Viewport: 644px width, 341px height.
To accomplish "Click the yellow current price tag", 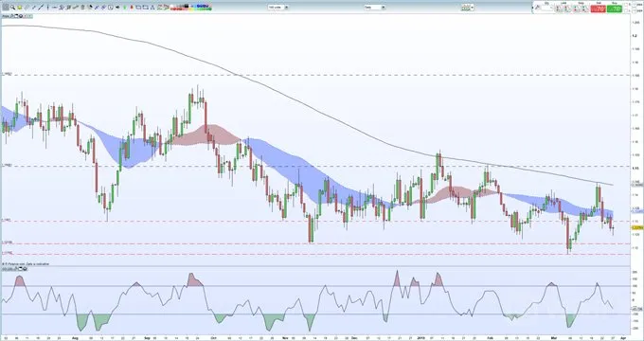I will coord(637,227).
